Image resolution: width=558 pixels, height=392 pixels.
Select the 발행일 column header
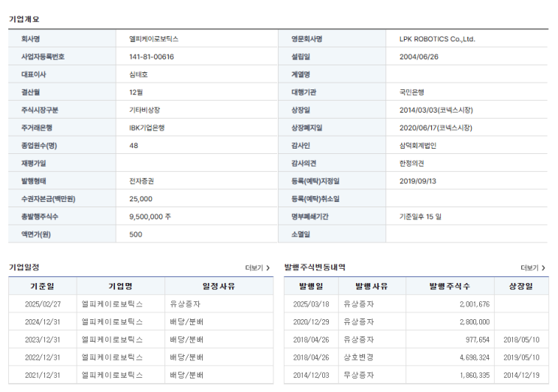(x=311, y=286)
